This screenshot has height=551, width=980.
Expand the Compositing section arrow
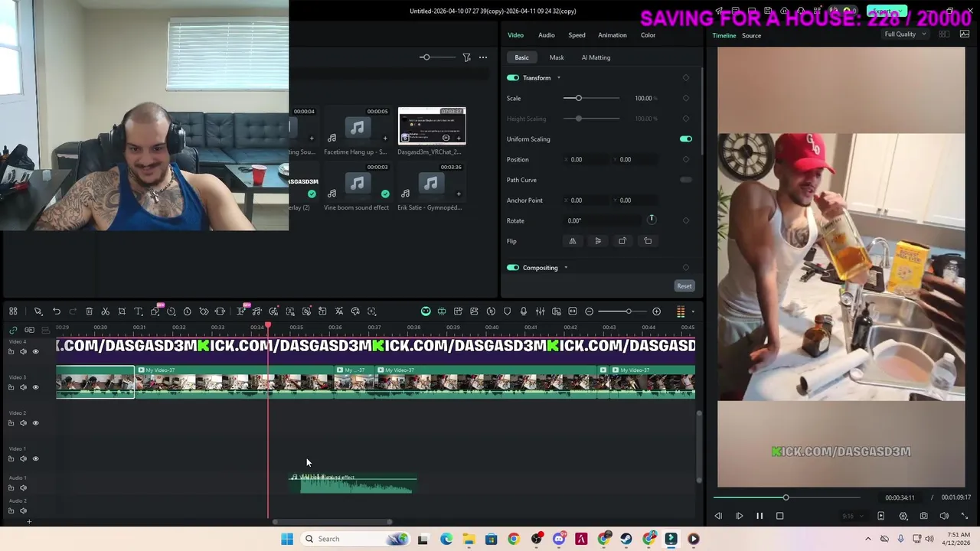(x=566, y=268)
